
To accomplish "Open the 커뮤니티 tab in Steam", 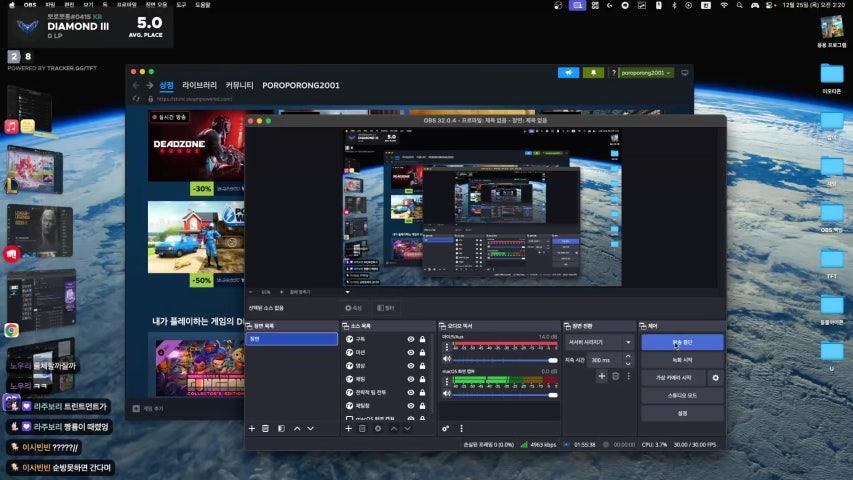I will click(239, 85).
